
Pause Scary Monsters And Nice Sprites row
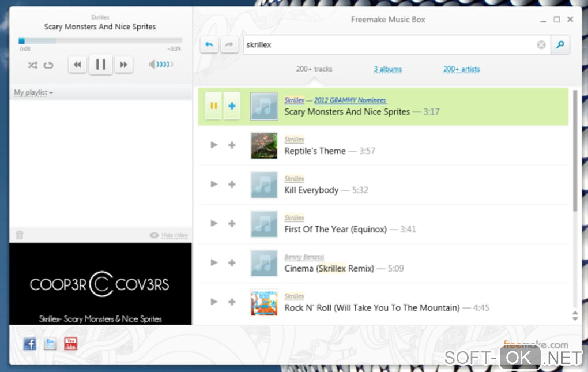(213, 106)
